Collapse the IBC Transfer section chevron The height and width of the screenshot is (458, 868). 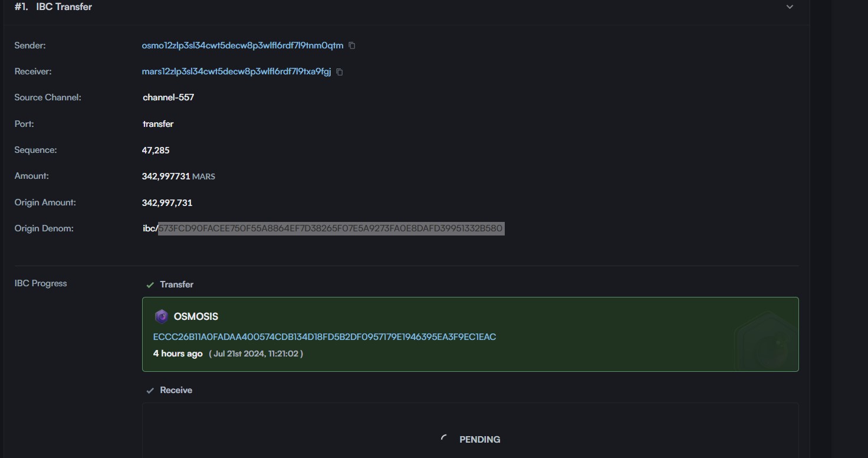790,7
